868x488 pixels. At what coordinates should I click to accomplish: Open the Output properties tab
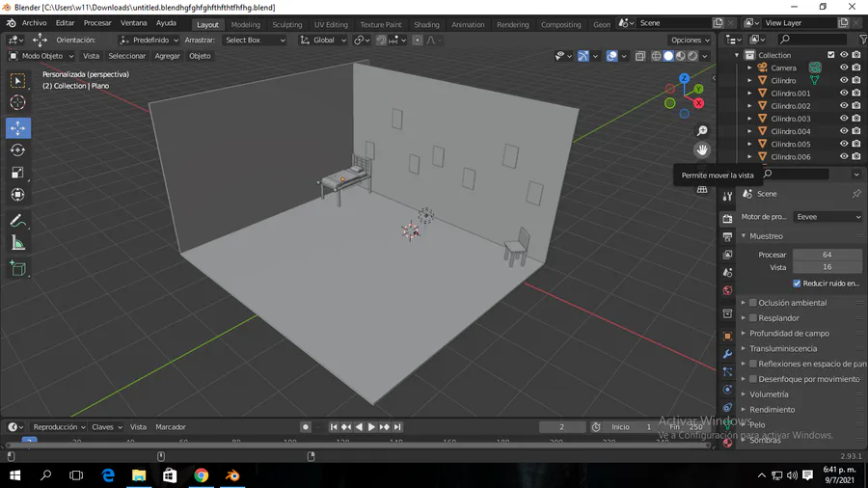pos(727,236)
